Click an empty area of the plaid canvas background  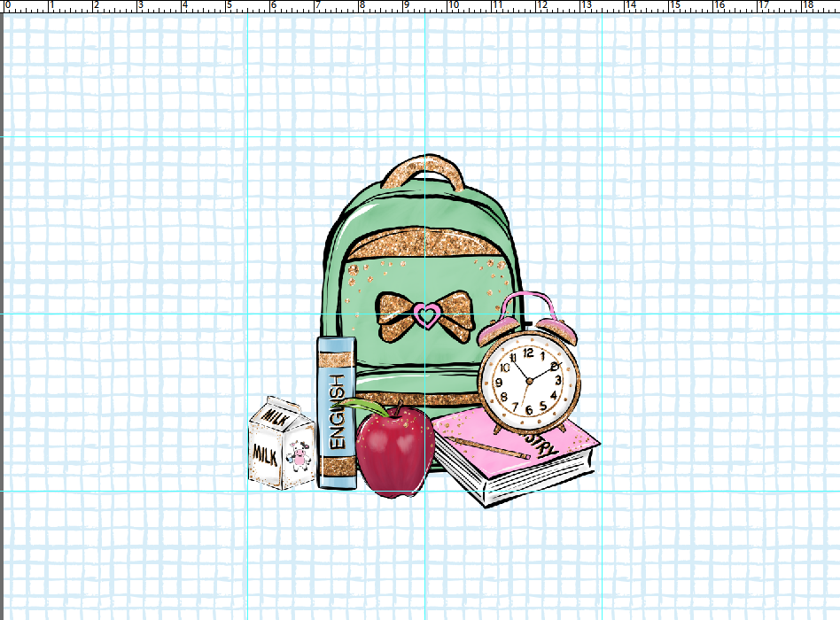click(709, 221)
